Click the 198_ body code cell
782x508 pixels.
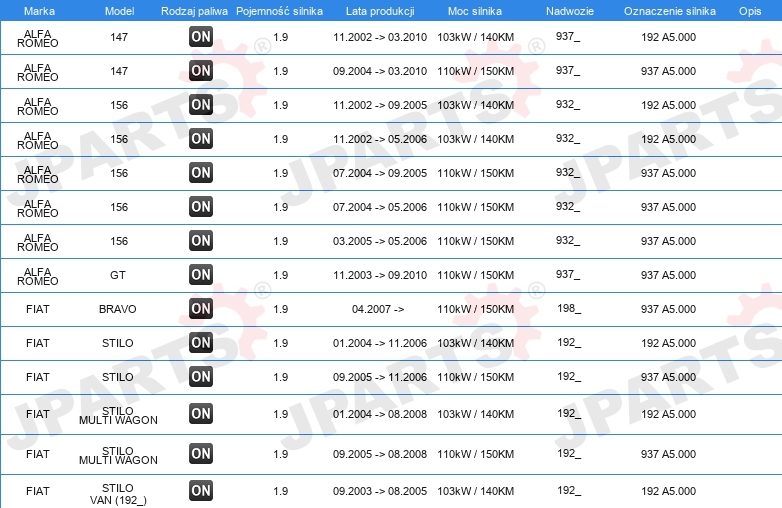click(x=569, y=308)
